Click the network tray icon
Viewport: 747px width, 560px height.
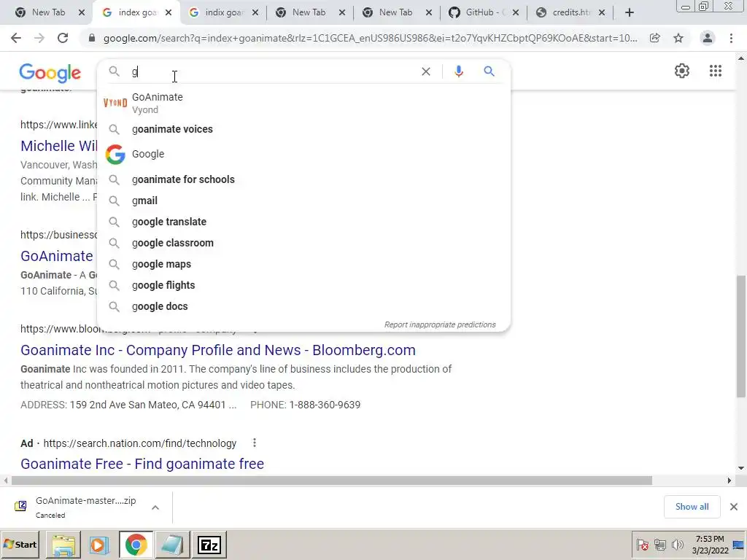pyautogui.click(x=659, y=544)
